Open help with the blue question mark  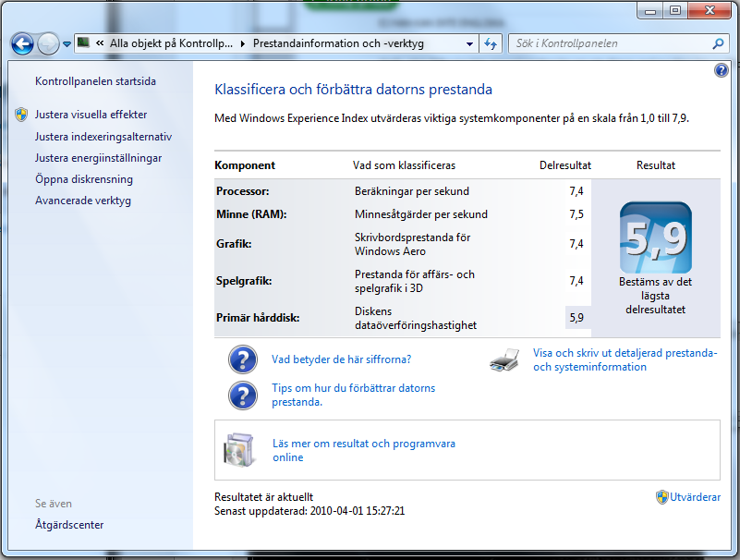[722, 71]
